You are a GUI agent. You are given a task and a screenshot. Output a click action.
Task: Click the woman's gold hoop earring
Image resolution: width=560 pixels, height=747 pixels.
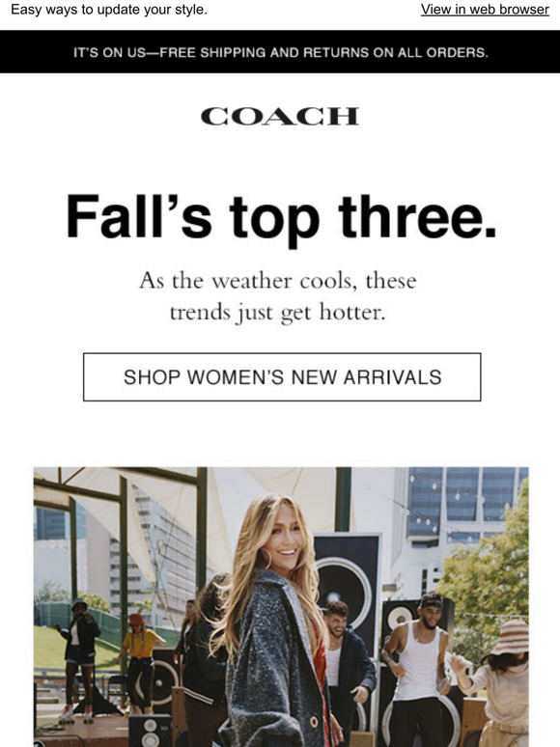tap(267, 560)
